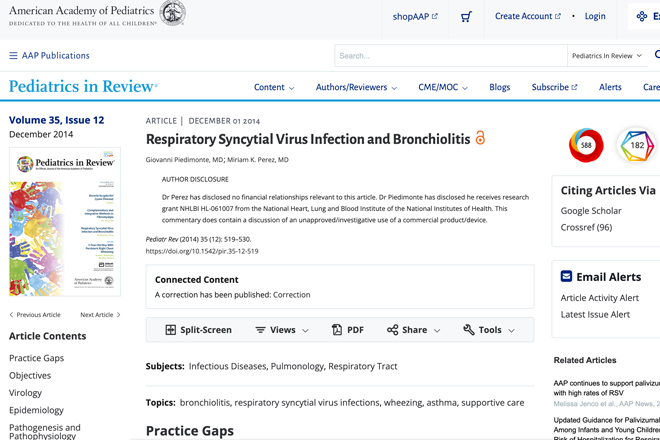The width and height of the screenshot is (660, 440).
Task: Click the Login link
Action: pos(595,16)
